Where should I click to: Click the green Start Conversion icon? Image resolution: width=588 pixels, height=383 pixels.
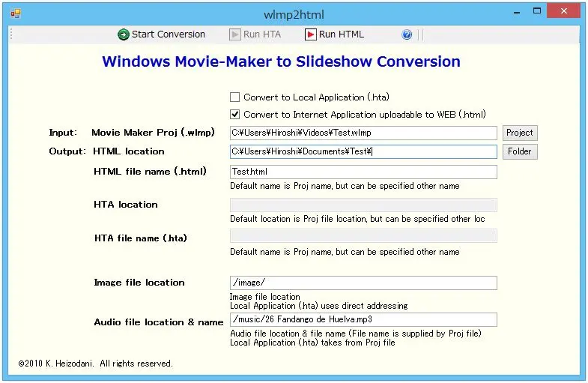point(124,34)
